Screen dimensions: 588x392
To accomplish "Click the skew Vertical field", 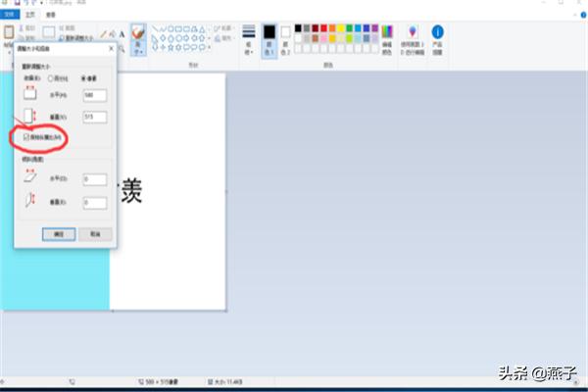I will pos(94,203).
